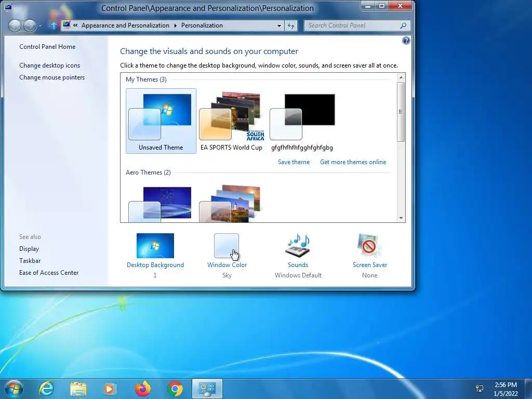Select the EA SPORTS World Cup theme
Viewport: 532px width, 399px height.
pos(231,121)
